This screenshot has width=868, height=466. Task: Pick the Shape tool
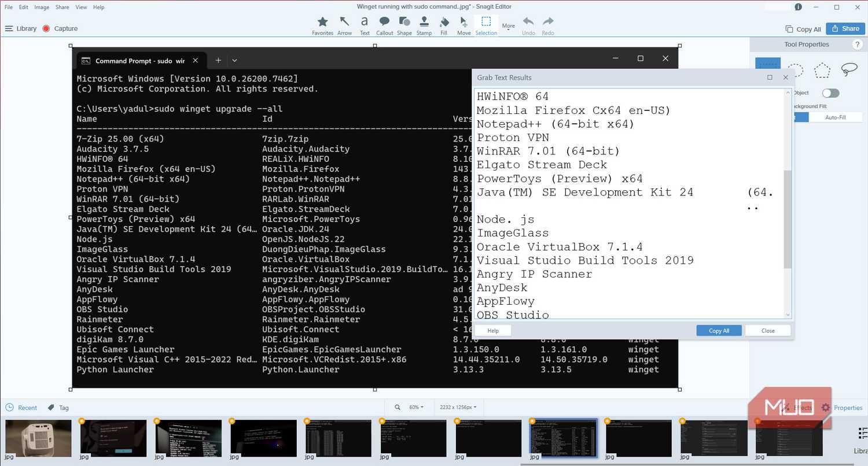click(x=404, y=25)
